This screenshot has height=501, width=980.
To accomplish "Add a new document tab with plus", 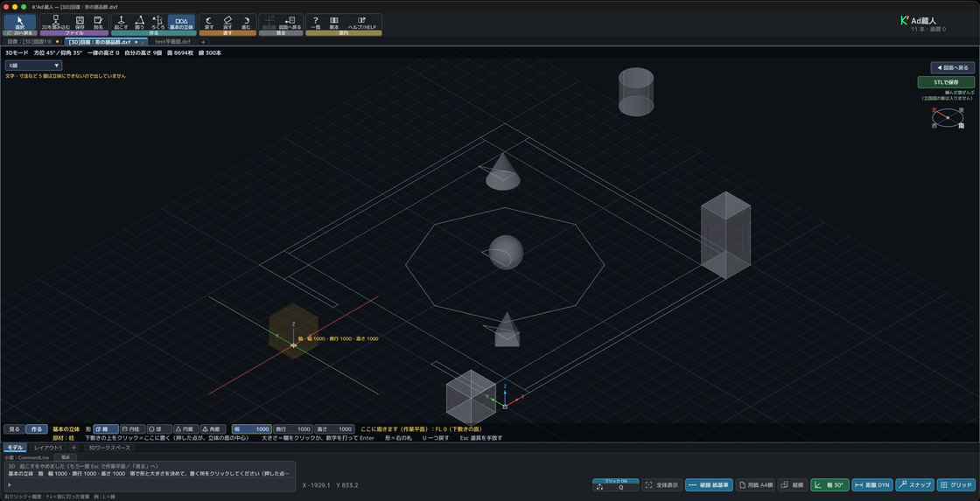I will 203,42.
